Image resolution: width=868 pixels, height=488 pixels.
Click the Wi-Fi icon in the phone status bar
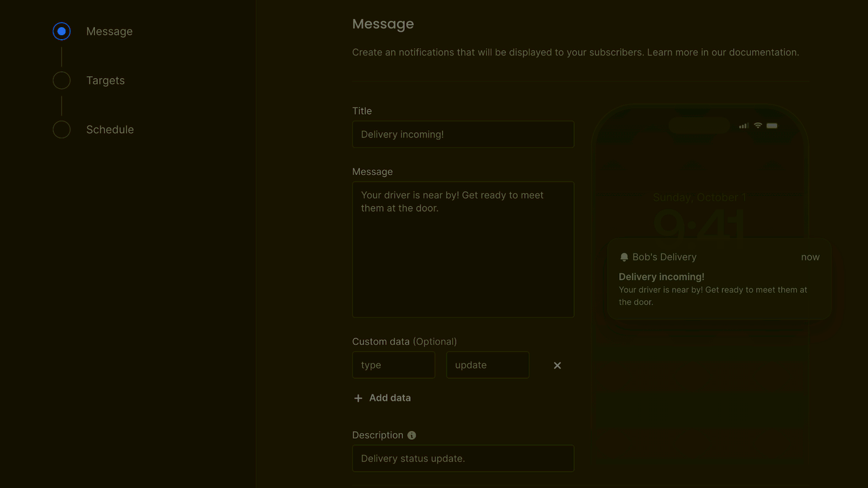pyautogui.click(x=756, y=125)
